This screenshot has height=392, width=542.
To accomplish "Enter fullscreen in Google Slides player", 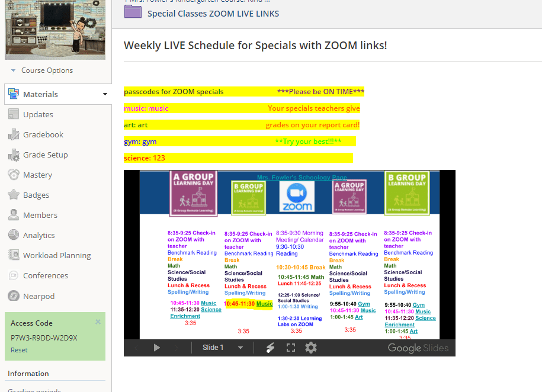I will (291, 348).
